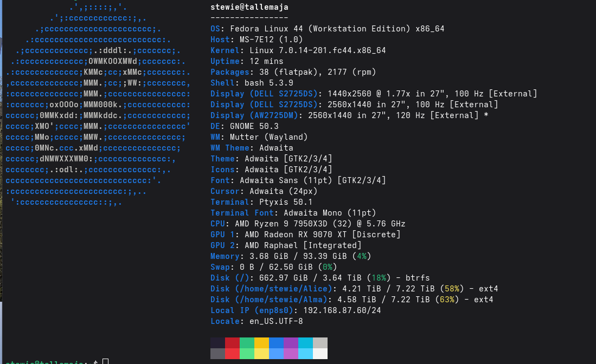Click the light gray color swatch

click(x=320, y=343)
